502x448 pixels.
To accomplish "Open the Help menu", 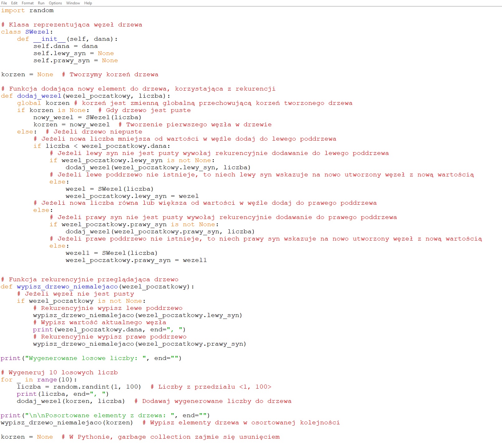I will pyautogui.click(x=88, y=3).
